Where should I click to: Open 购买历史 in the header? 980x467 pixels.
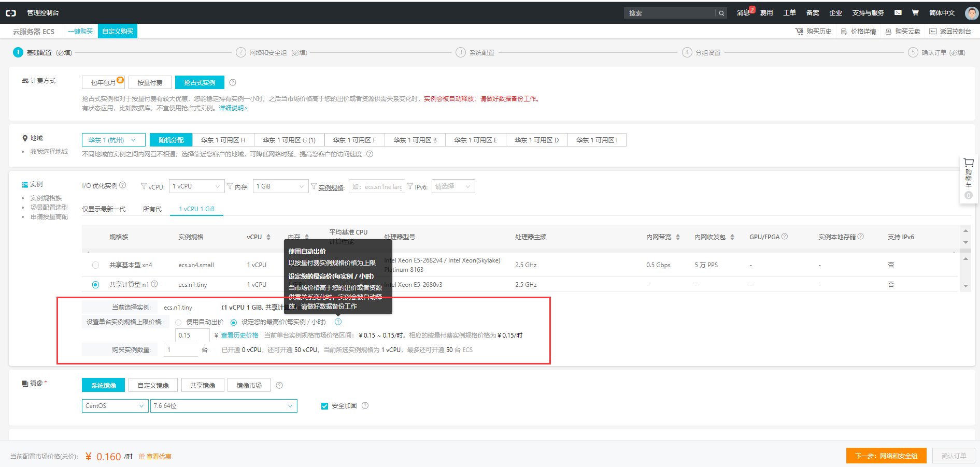pyautogui.click(x=814, y=32)
